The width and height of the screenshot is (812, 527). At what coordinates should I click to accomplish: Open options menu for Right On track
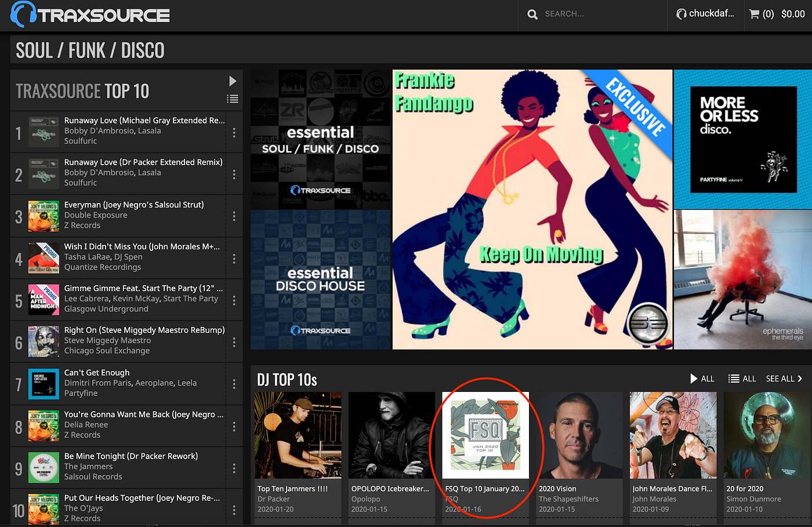234,342
